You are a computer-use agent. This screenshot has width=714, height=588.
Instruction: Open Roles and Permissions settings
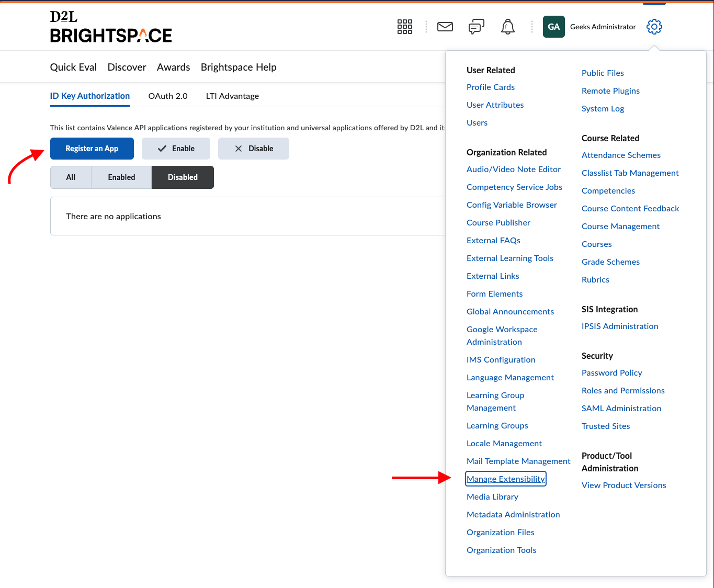(623, 390)
